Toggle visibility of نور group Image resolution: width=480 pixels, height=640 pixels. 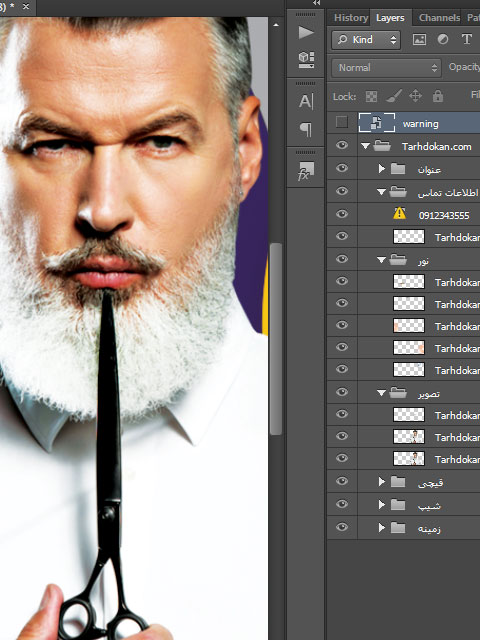(x=342, y=259)
